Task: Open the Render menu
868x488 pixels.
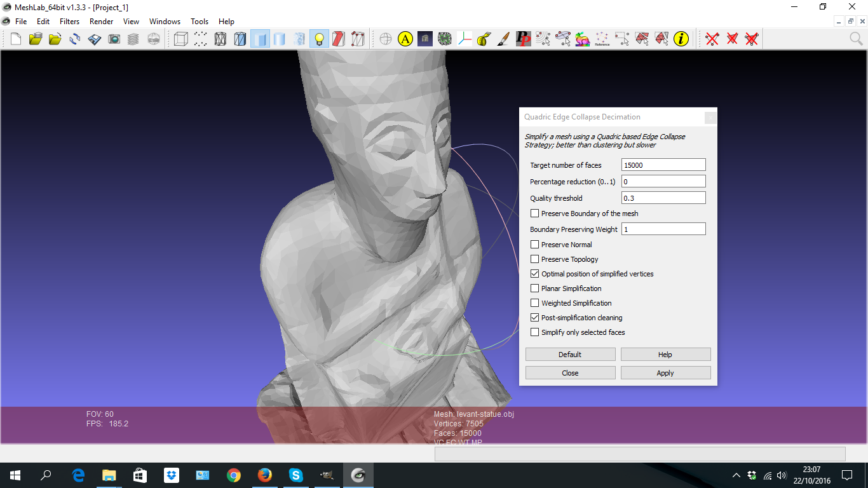Action: (101, 22)
